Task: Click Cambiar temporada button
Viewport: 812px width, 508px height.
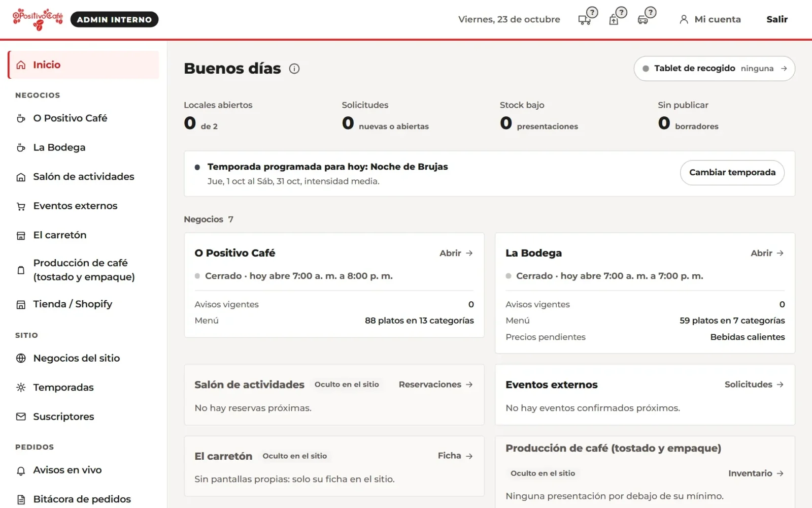Action: (x=732, y=173)
